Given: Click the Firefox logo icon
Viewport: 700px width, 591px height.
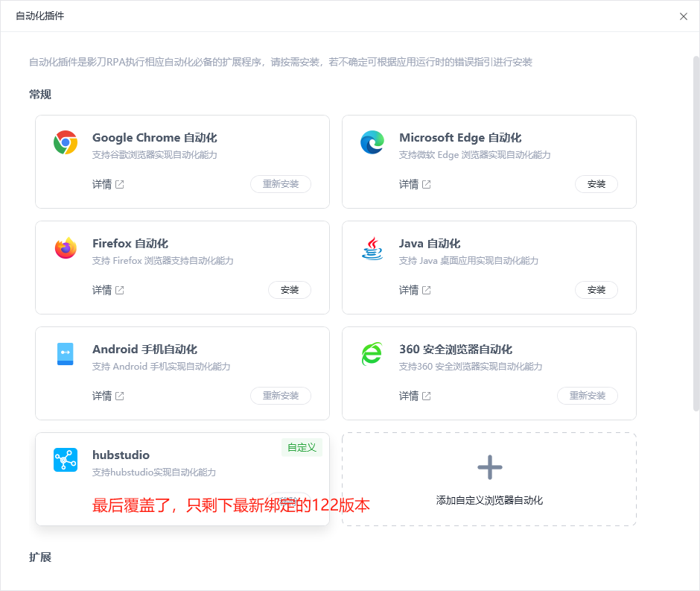Looking at the screenshot, I should (x=66, y=248).
